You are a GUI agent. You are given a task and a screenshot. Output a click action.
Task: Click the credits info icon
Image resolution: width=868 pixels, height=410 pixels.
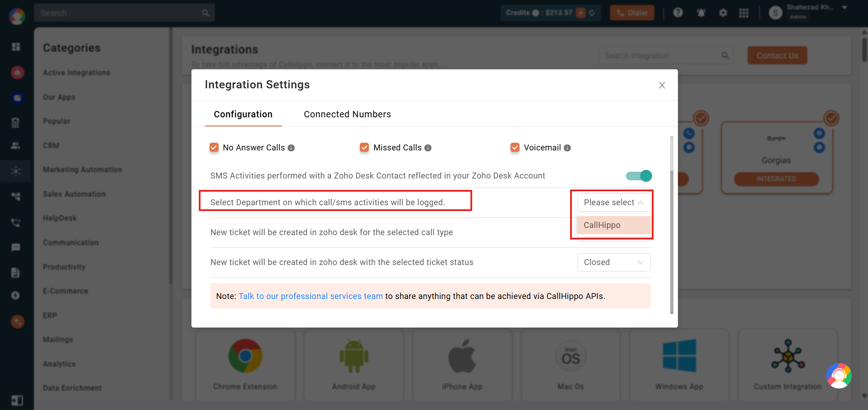coord(535,13)
